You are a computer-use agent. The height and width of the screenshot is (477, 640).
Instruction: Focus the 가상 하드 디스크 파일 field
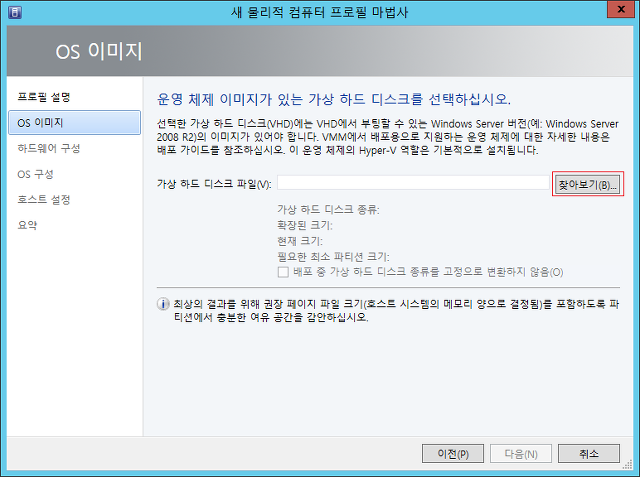(413, 183)
